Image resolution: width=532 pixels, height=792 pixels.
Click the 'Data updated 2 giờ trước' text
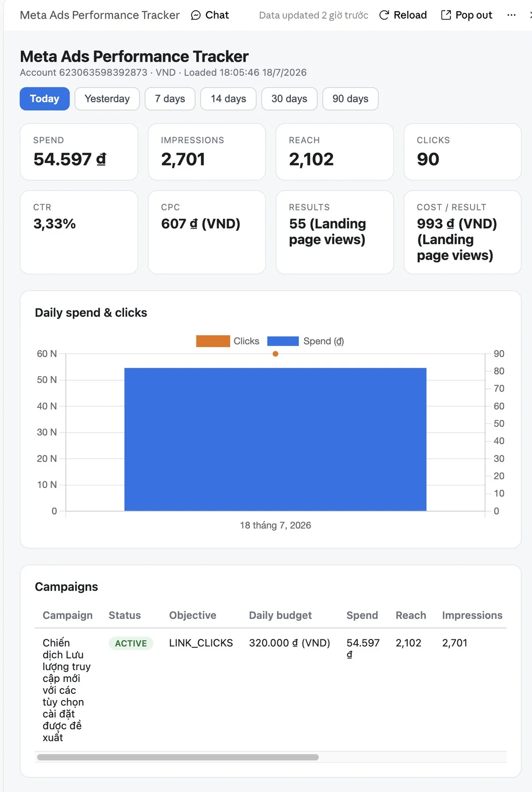[x=313, y=16]
